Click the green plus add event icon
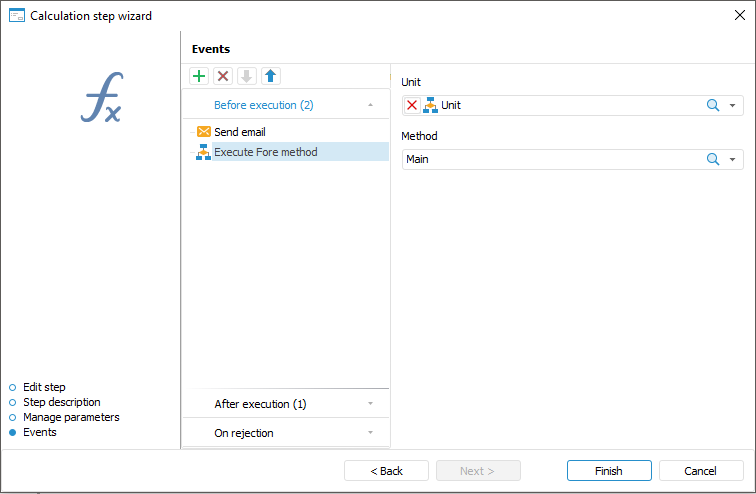This screenshot has height=494, width=756. click(x=199, y=76)
